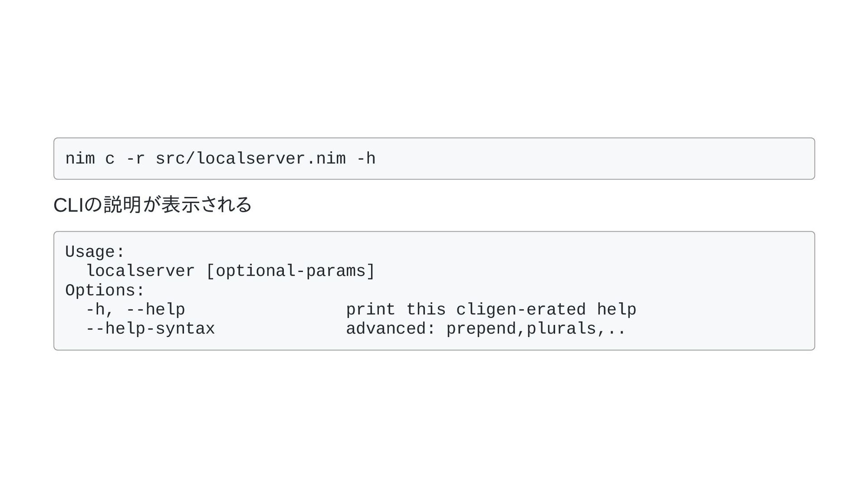Image resolution: width=868 pixels, height=488 pixels.
Task: Click the 'CLIの説明が表示される' text
Action: point(152,205)
